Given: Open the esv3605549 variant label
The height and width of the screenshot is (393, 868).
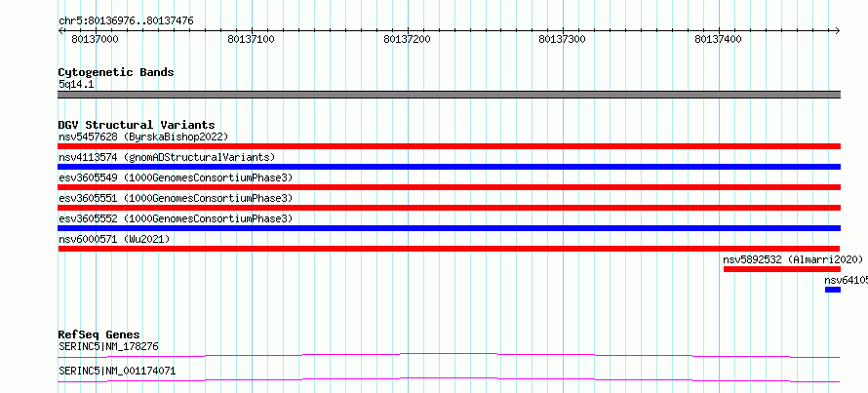Looking at the screenshot, I should (175, 177).
